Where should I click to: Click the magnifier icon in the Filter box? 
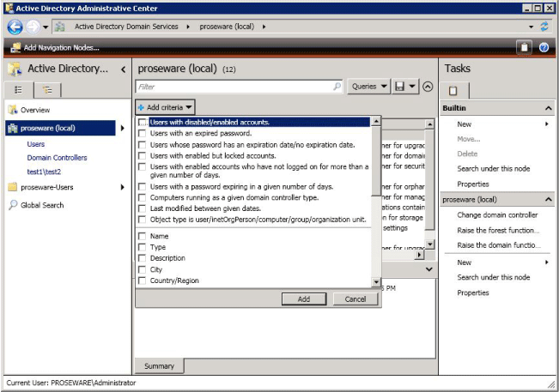pos(337,87)
